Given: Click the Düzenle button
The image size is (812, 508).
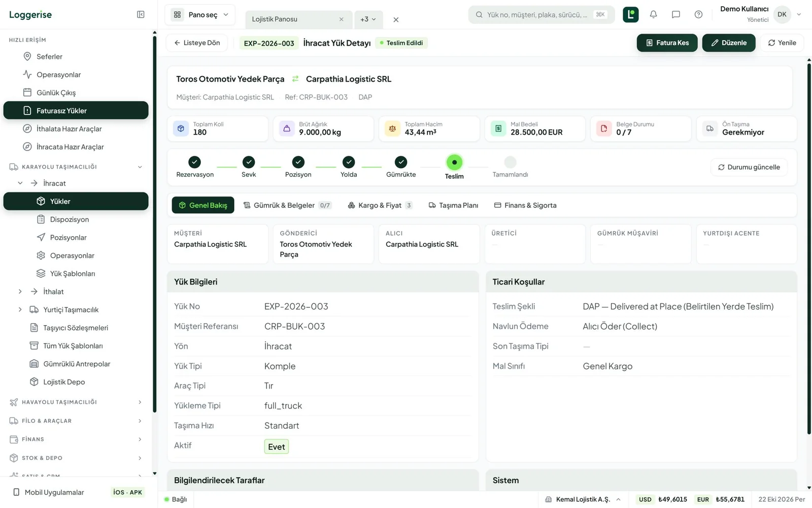Looking at the screenshot, I should point(729,43).
